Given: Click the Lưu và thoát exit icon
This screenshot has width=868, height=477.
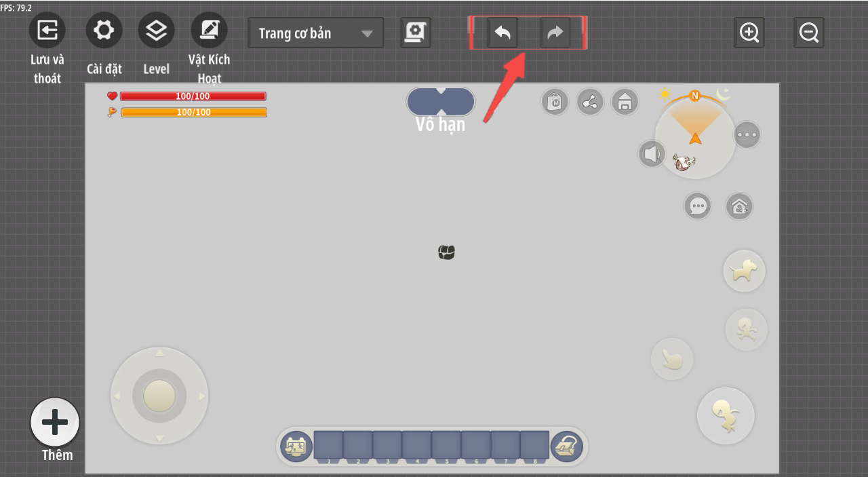Looking at the screenshot, I should coord(47,31).
